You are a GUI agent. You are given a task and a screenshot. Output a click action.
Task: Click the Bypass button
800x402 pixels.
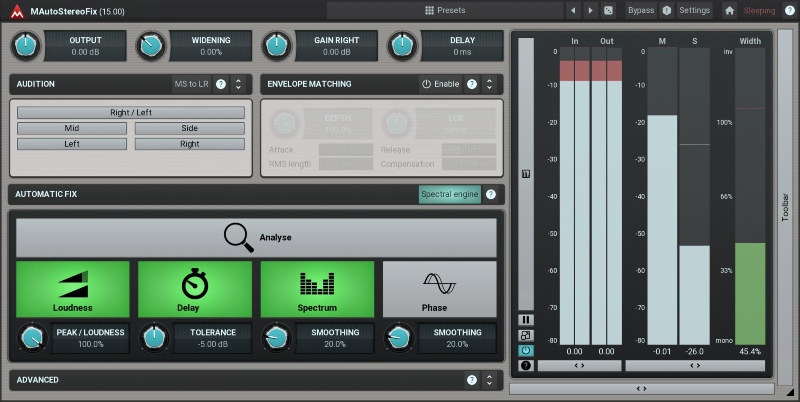coord(640,10)
